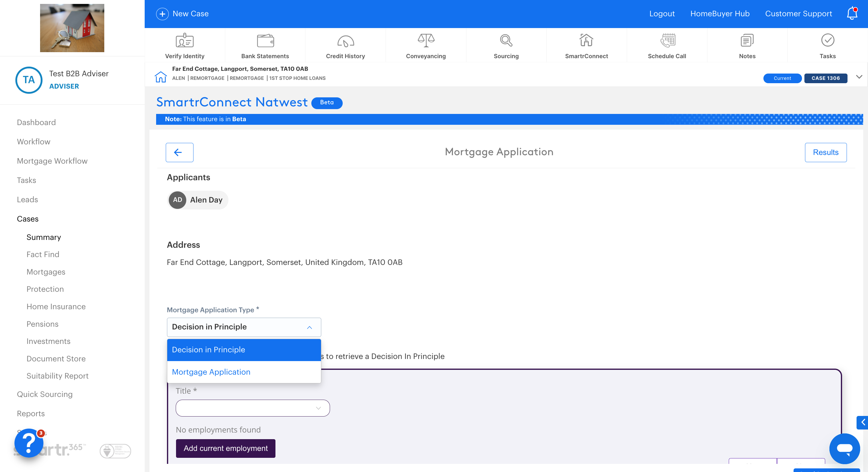Open Tasks in sidebar menu
The height and width of the screenshot is (472, 868).
point(26,180)
